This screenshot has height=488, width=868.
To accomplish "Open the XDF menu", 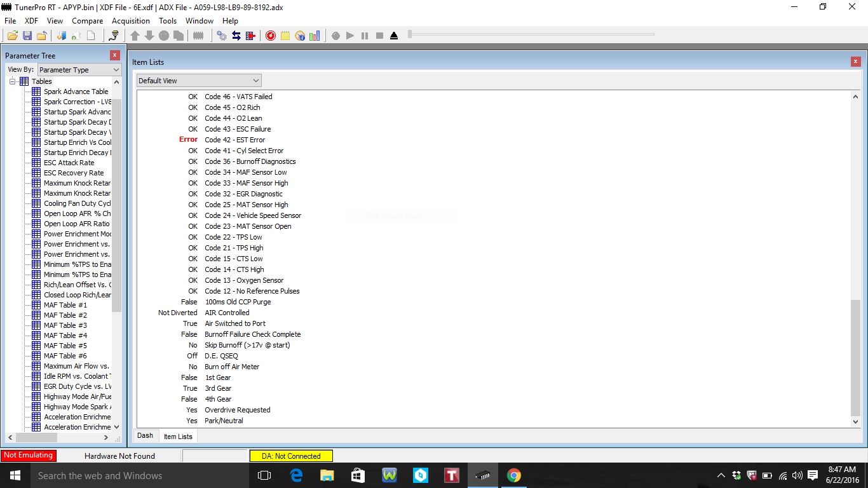I will coord(31,21).
